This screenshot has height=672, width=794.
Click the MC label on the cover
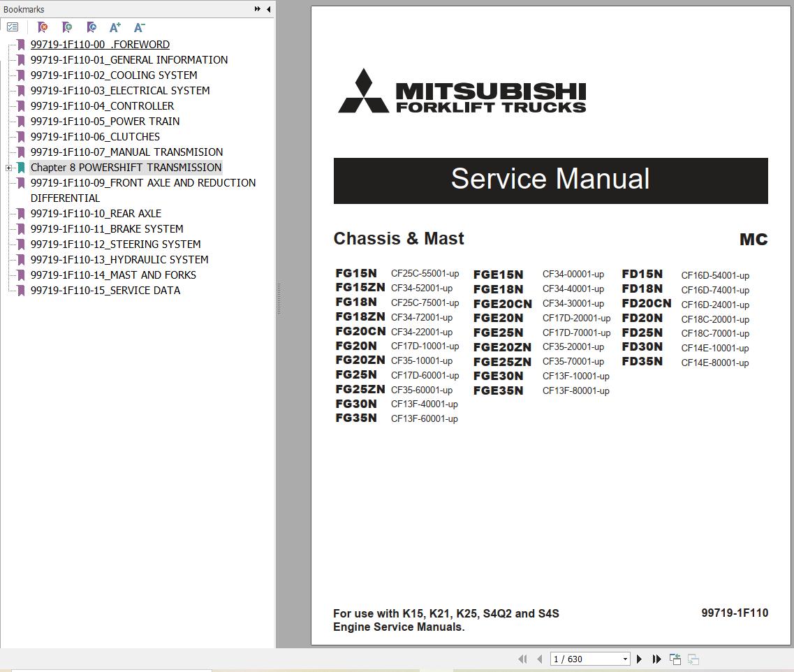[x=753, y=239]
